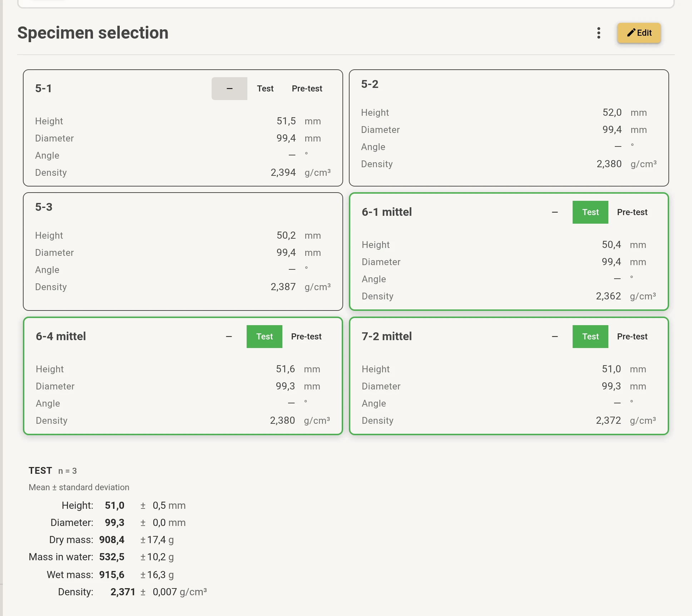
Task: Click height value 52,0 in 5-2
Action: pyautogui.click(x=612, y=113)
